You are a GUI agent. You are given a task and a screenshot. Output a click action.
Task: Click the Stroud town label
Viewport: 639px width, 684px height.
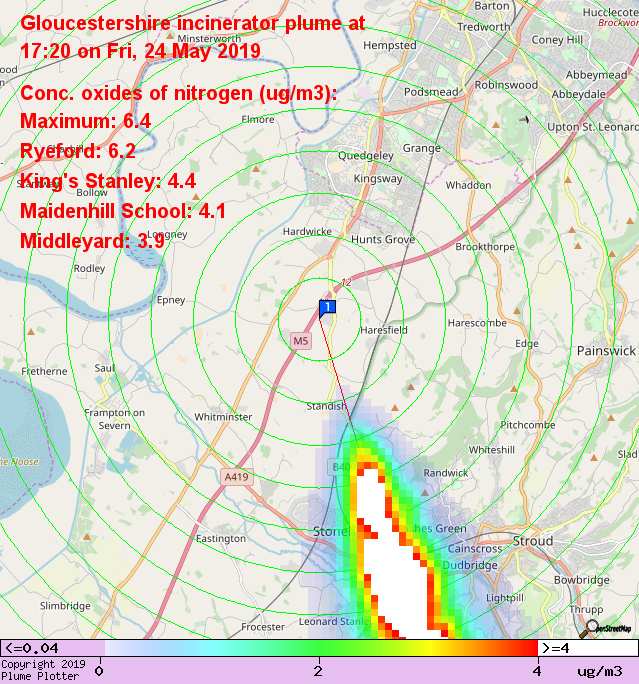click(x=533, y=541)
